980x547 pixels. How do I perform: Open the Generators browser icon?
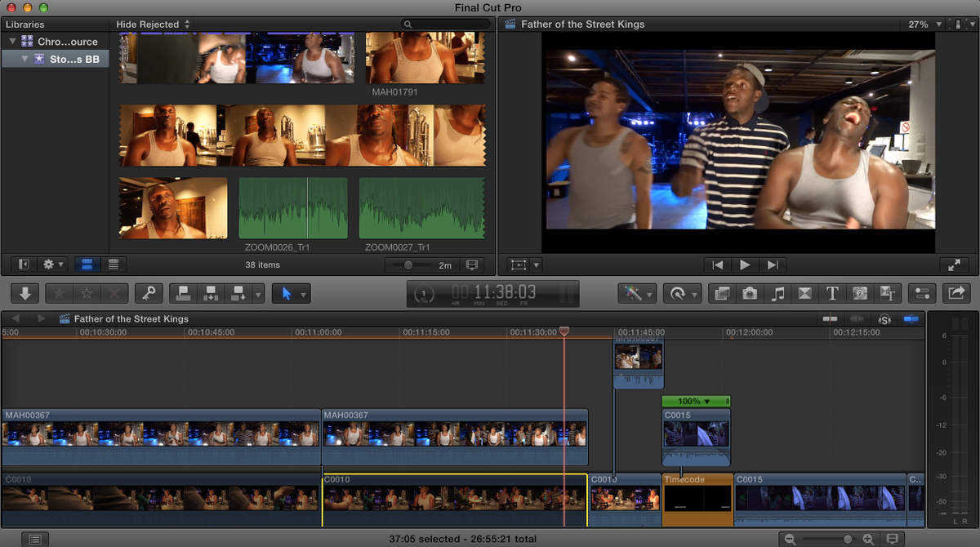[860, 294]
